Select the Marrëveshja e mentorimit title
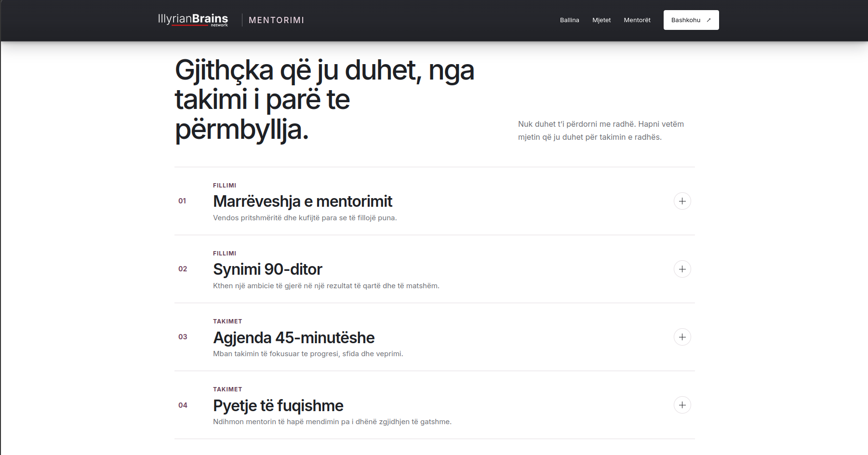The height and width of the screenshot is (455, 868). coord(303,201)
